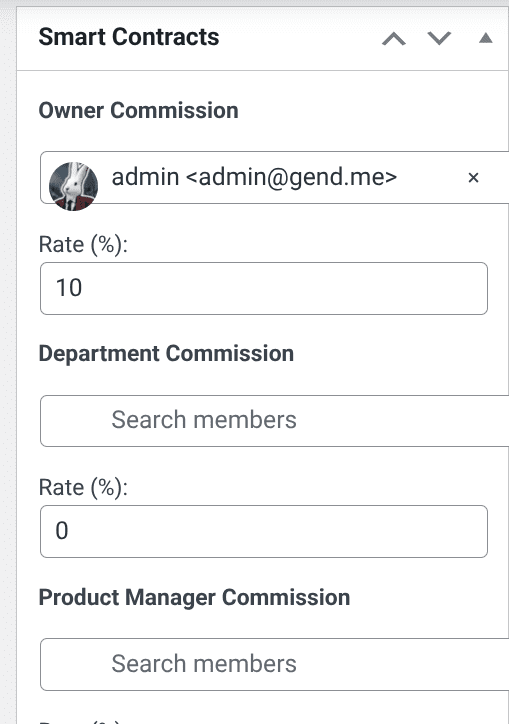This screenshot has height=724, width=509.
Task: Click the Product Manager Commission heading
Action: click(194, 597)
